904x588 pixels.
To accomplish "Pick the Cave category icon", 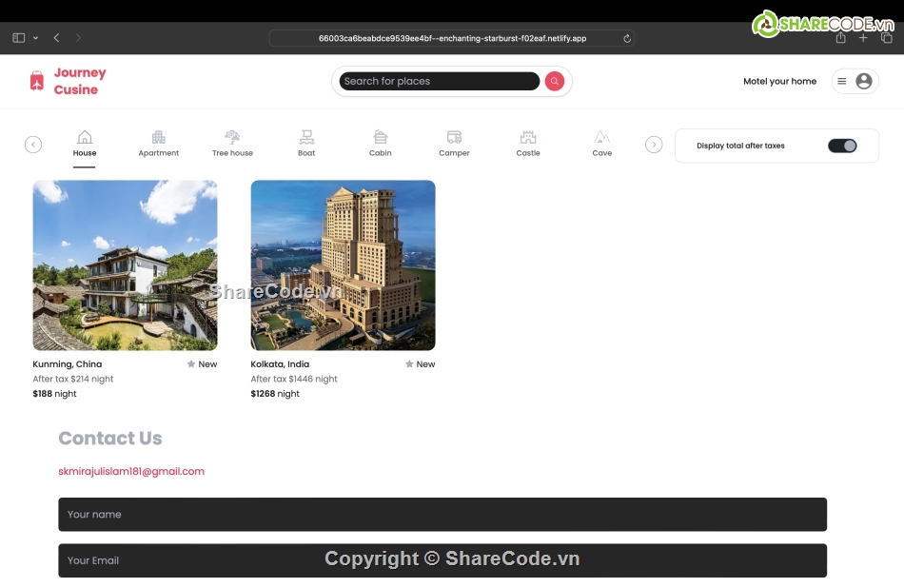I will (x=602, y=138).
